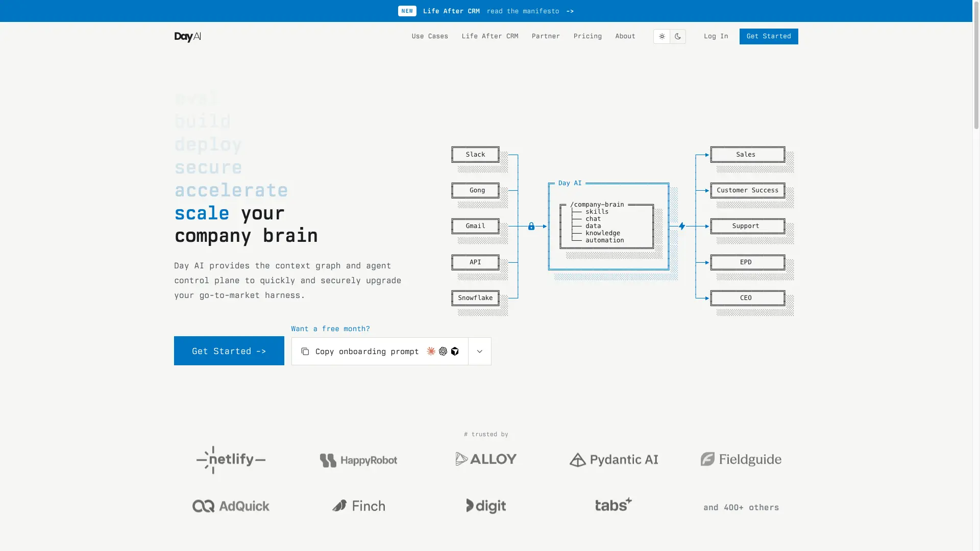The height and width of the screenshot is (551, 980).
Task: Click the Customer Success box
Action: [748, 190]
